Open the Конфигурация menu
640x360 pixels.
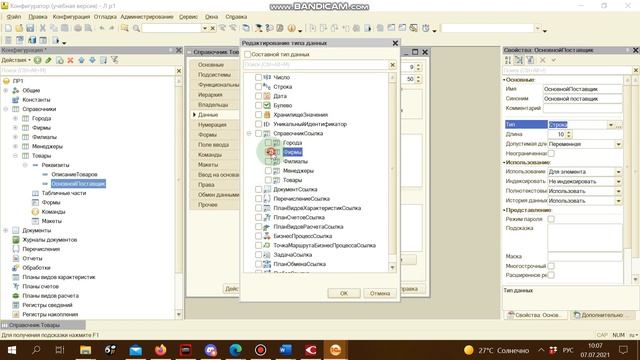tap(71, 17)
